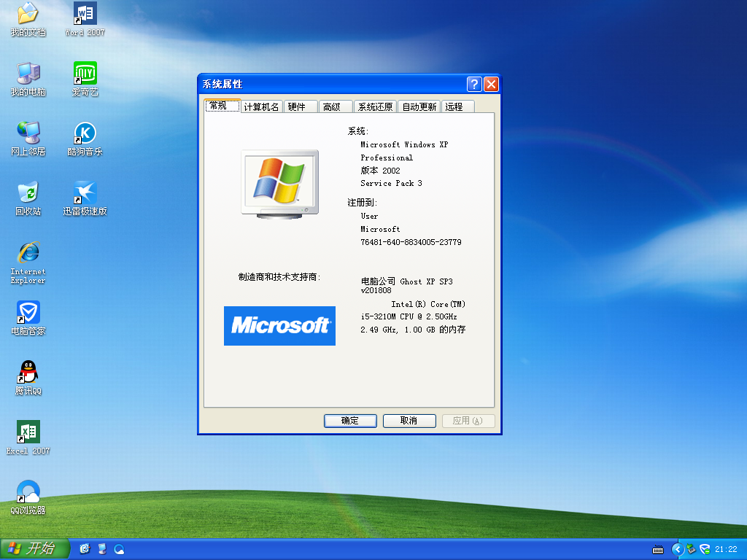747x560 pixels.
Task: Open the 开始 Start menu
Action: point(34,549)
